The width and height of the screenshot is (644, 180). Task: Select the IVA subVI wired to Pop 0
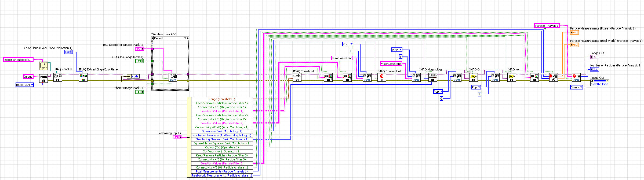(457, 78)
